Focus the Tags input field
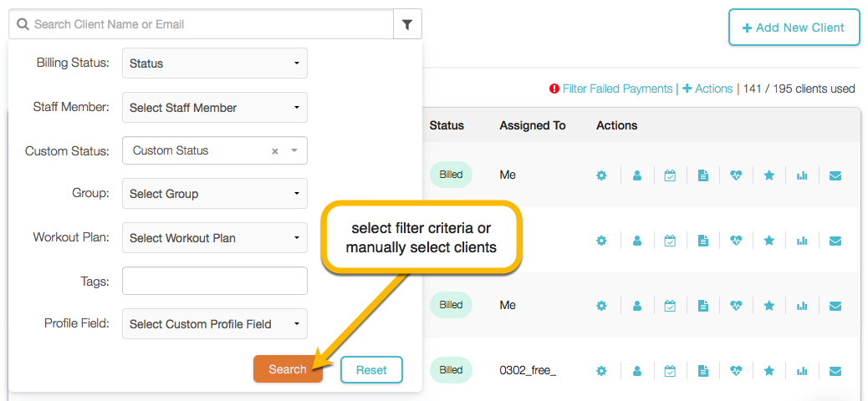 coord(215,282)
